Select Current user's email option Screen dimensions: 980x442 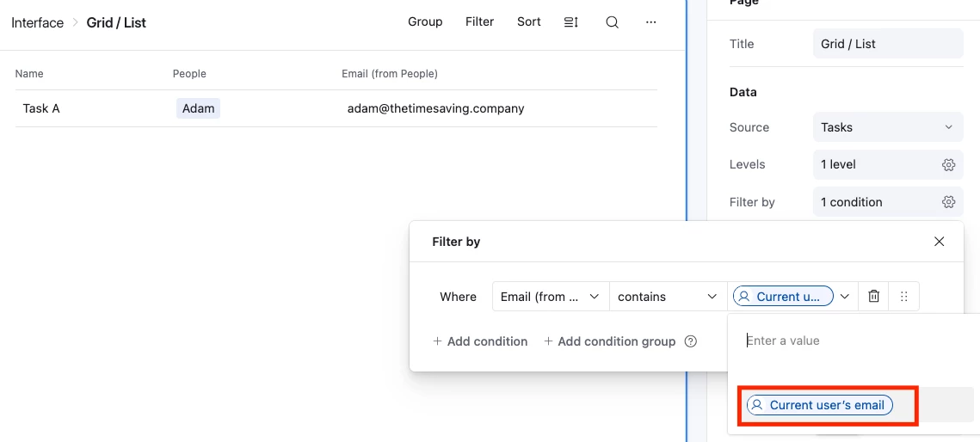click(x=820, y=405)
